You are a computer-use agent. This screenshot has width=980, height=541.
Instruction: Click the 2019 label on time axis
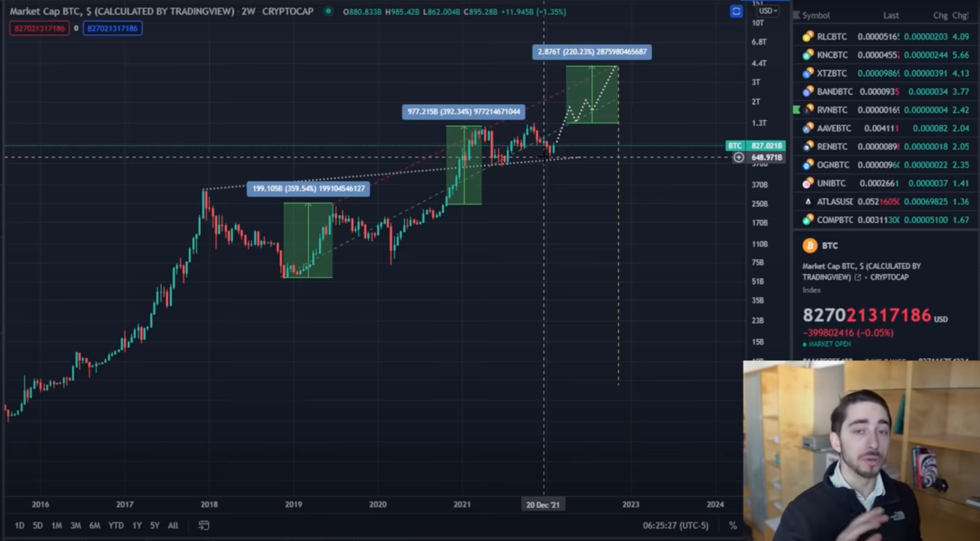pyautogui.click(x=293, y=505)
